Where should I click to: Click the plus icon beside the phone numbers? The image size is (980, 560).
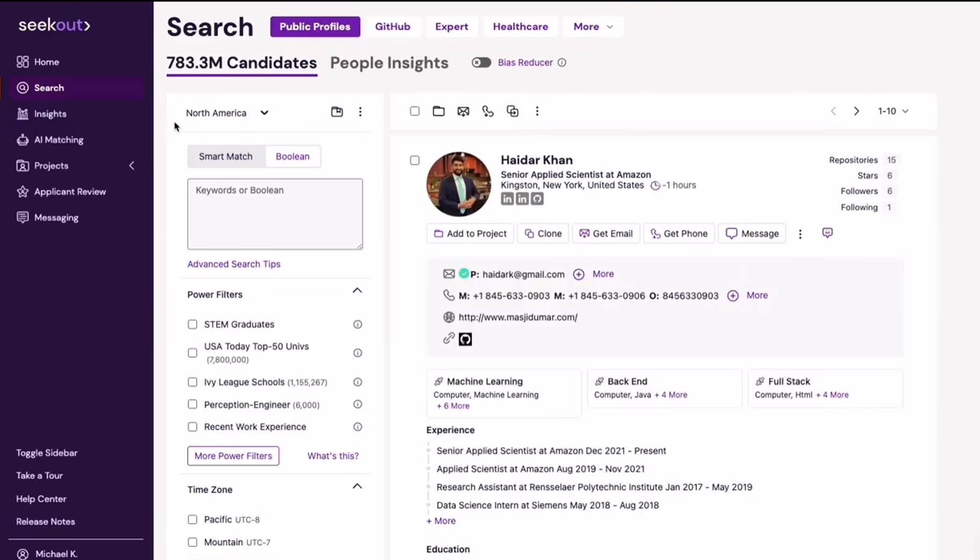click(733, 296)
